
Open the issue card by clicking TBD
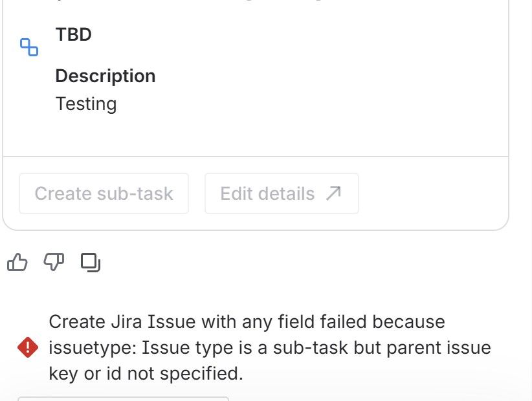click(x=73, y=35)
